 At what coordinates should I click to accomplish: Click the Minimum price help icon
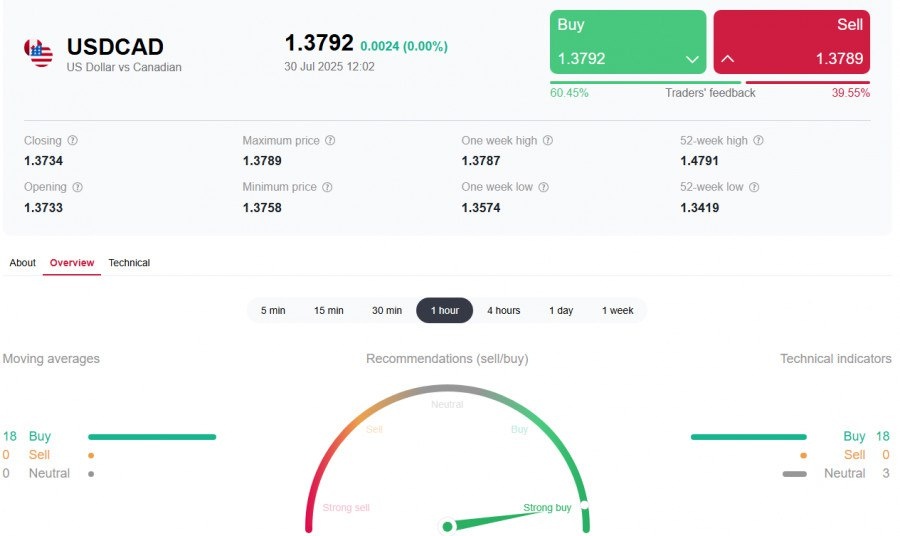327,187
